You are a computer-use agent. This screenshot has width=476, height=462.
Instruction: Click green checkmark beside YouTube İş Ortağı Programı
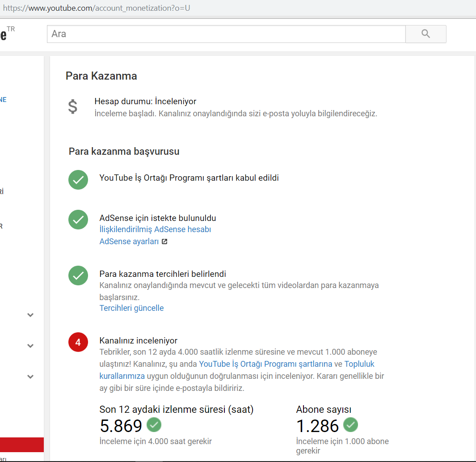click(x=78, y=179)
